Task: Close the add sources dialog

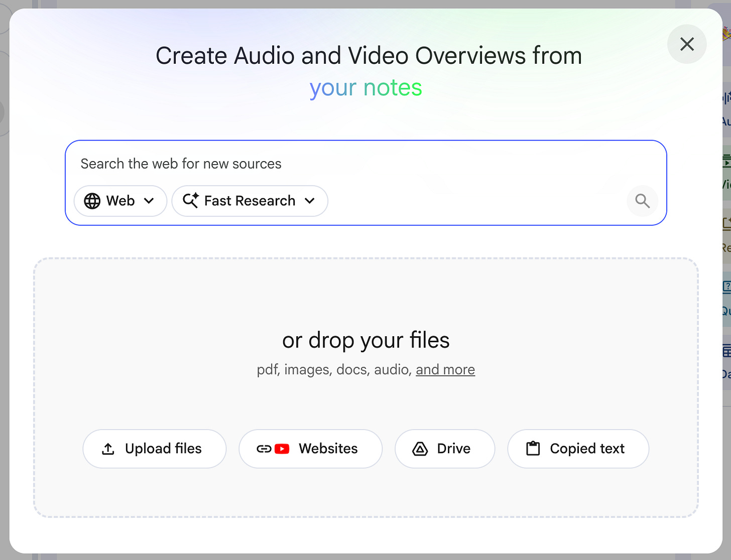Action: tap(687, 44)
